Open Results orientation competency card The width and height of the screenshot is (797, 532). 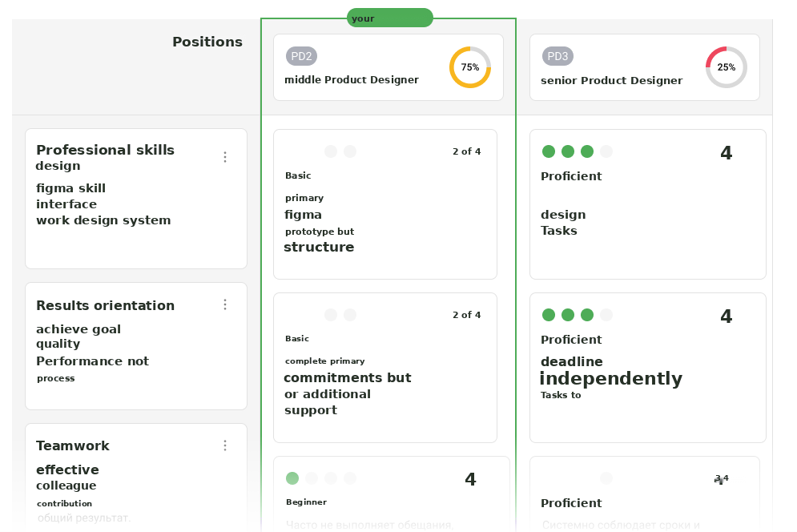(x=136, y=346)
